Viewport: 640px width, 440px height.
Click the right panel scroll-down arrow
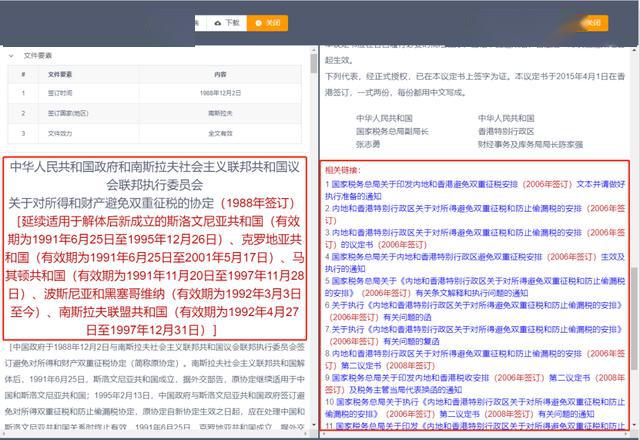click(634, 425)
